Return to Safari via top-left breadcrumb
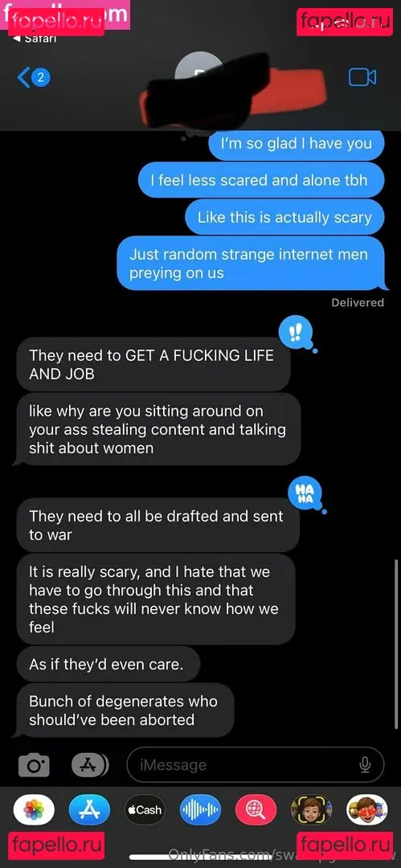The height and width of the screenshot is (868, 401). click(34, 39)
